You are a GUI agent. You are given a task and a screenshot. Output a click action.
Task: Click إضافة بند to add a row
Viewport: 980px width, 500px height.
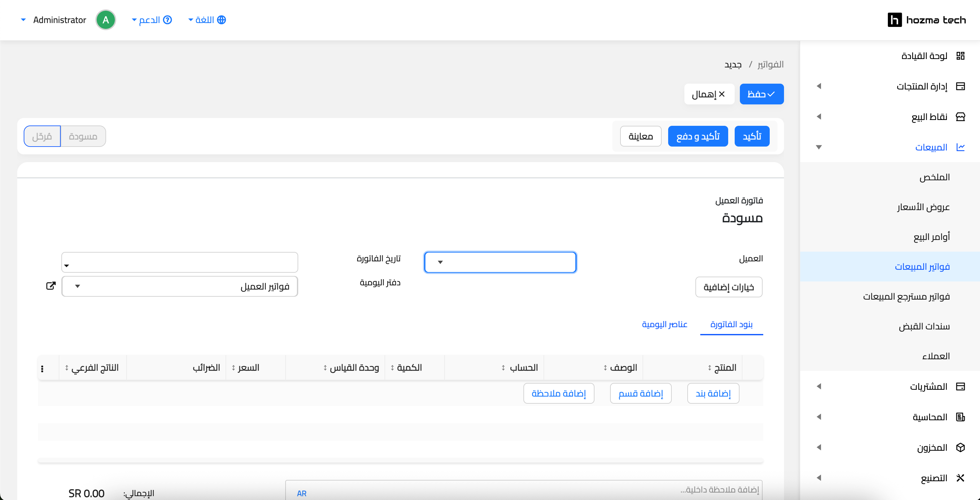[x=713, y=393]
